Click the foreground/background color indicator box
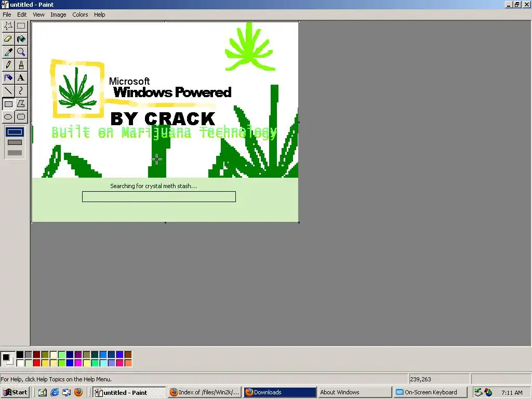This screenshot has width=532, height=399. [x=7, y=359]
